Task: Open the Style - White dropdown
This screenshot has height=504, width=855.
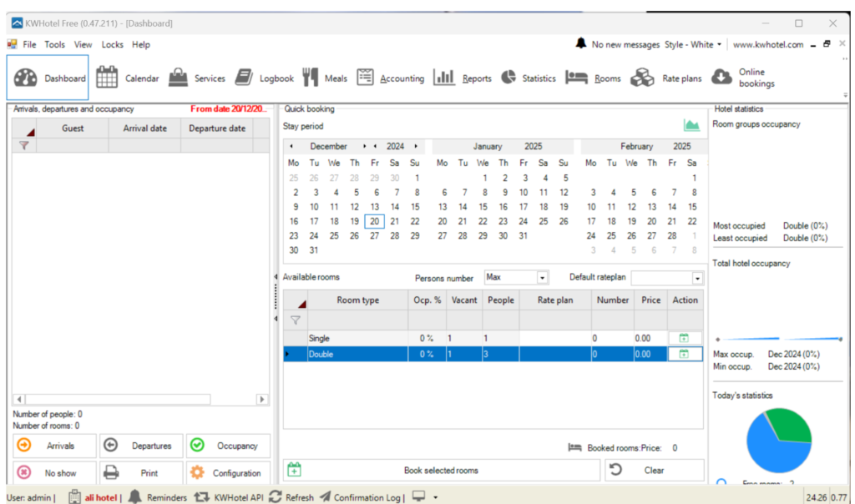Action: coord(692,44)
